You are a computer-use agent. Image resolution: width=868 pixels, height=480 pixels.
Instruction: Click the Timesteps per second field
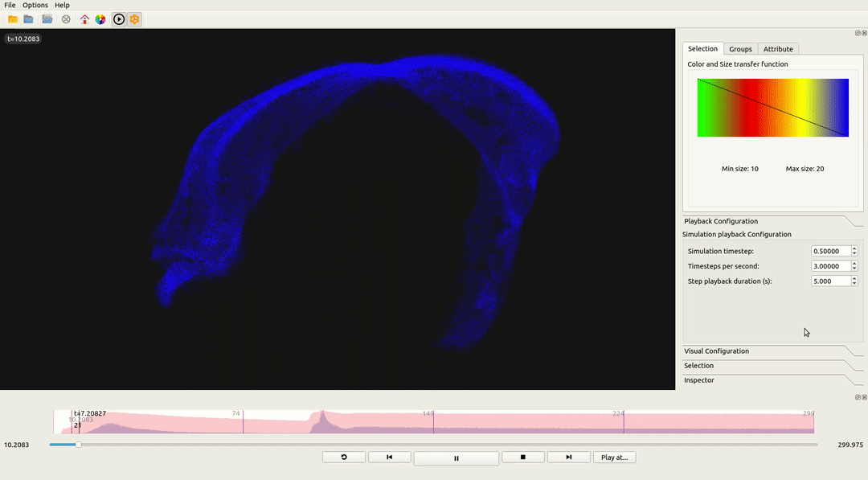click(830, 266)
